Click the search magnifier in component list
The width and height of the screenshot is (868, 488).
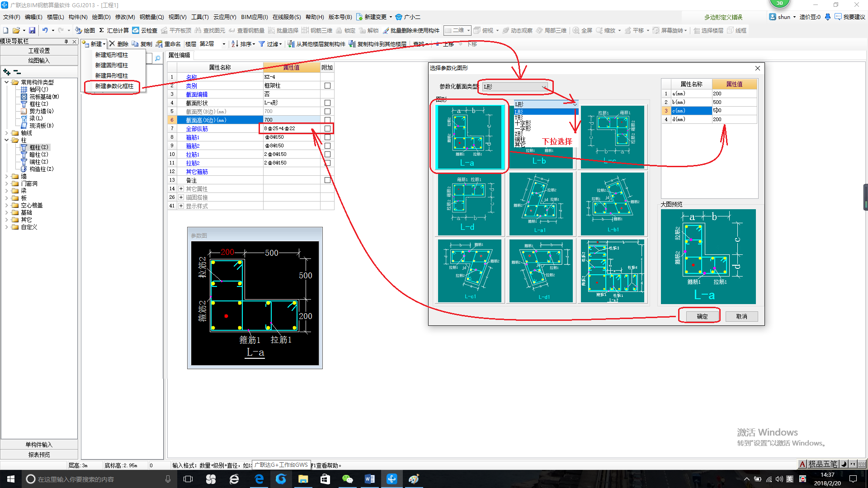(x=157, y=58)
